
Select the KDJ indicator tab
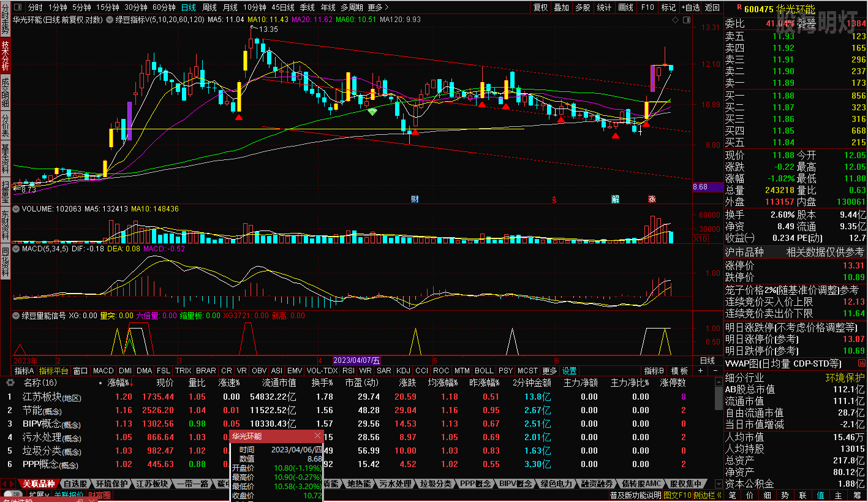pos(403,371)
